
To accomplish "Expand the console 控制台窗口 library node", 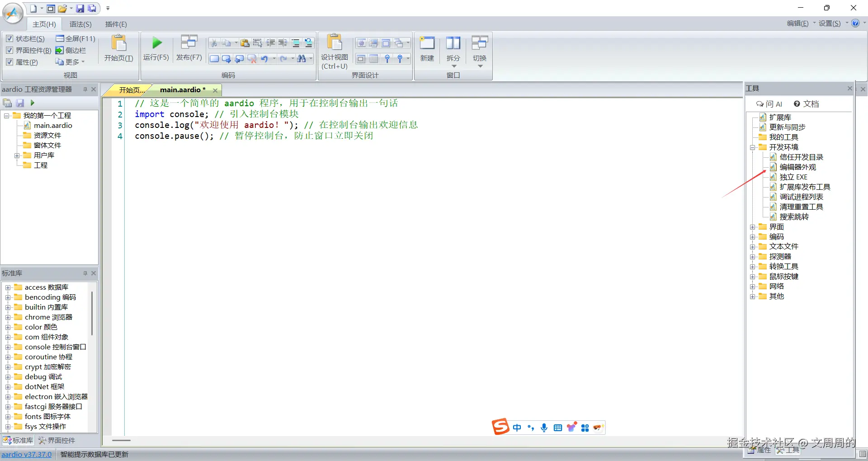I will tap(8, 347).
